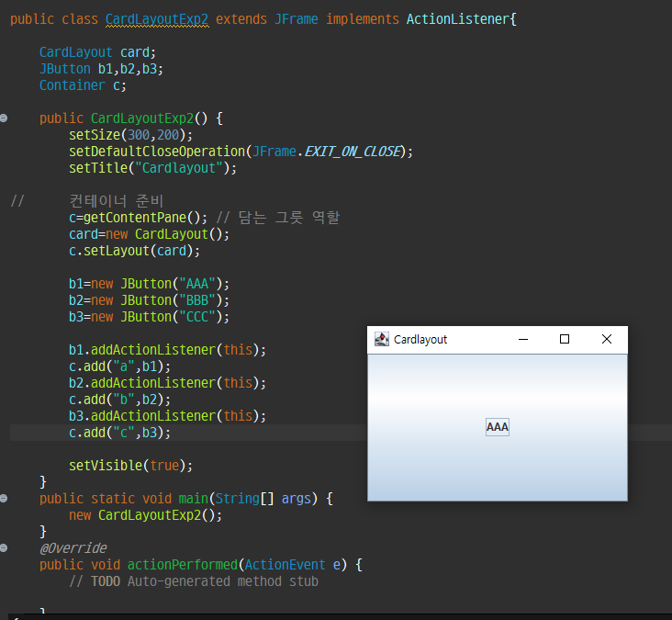The width and height of the screenshot is (672, 620).
Task: Click the JButton b1,b2,b3 declaration
Action: point(101,69)
